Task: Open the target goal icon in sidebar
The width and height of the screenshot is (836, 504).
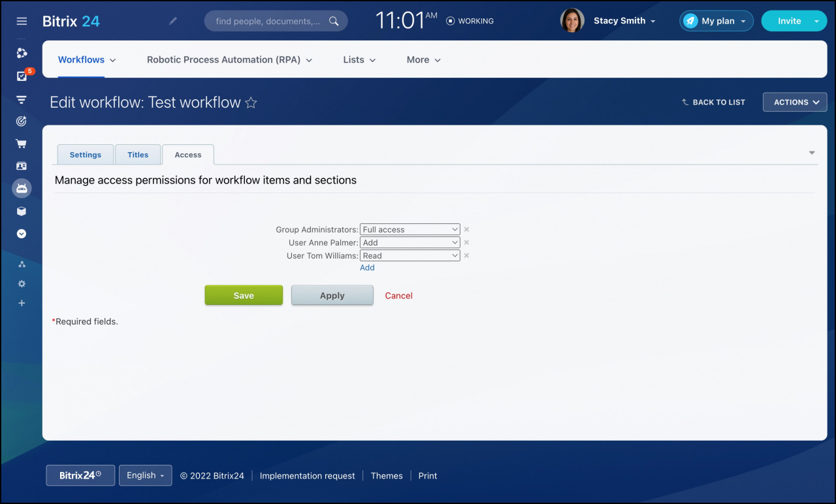Action: click(22, 121)
